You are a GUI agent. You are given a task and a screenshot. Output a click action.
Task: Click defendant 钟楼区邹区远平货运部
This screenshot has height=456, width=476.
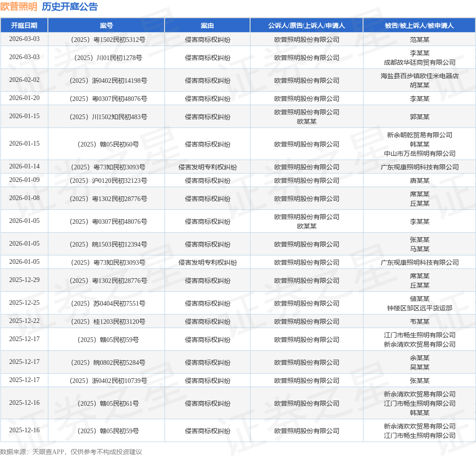[420, 308]
